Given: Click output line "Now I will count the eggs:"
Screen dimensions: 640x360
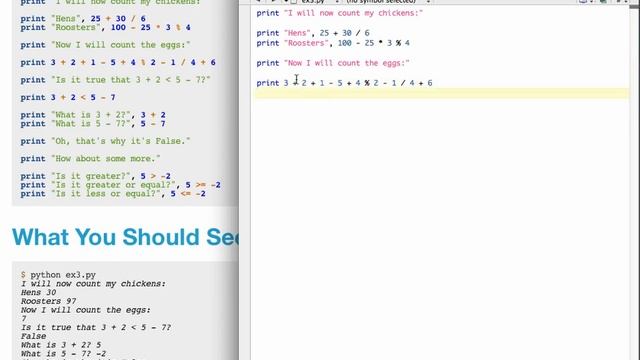Looking at the screenshot, I should coord(86,310).
